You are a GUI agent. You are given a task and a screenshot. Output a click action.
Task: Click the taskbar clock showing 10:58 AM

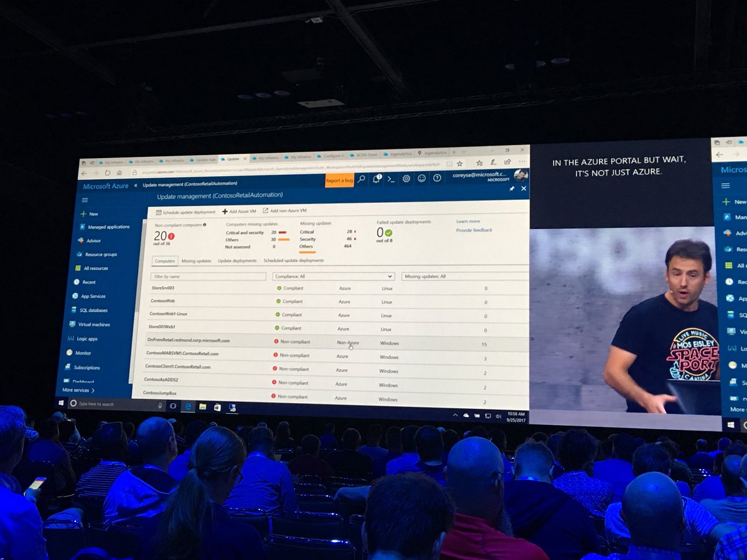click(516, 416)
